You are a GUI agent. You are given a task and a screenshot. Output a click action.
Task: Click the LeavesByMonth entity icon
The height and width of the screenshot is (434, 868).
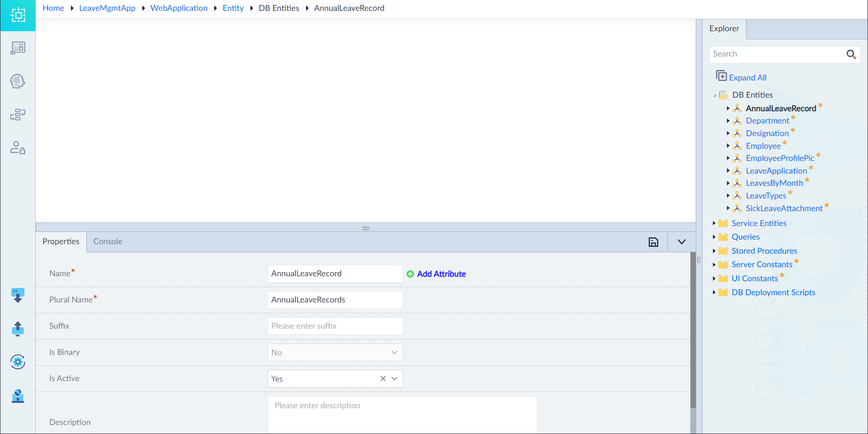tap(737, 183)
